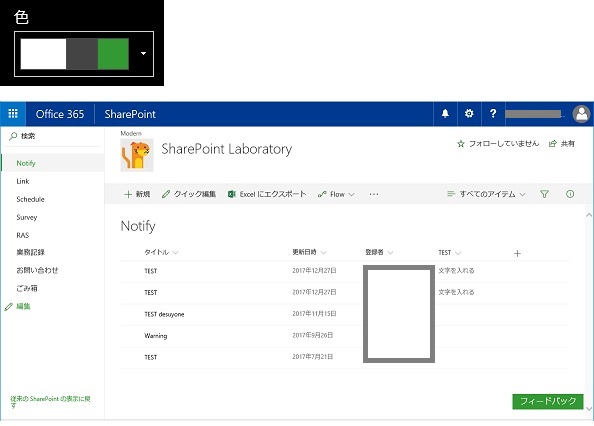The width and height of the screenshot is (594, 426).
Task: Click the Excel icon to export
Action: (231, 194)
